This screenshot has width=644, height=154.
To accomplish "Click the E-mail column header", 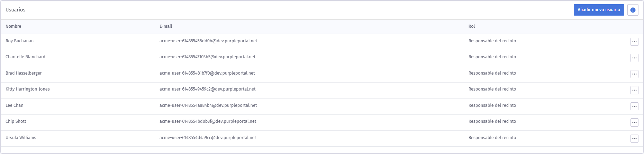I will pyautogui.click(x=166, y=26).
